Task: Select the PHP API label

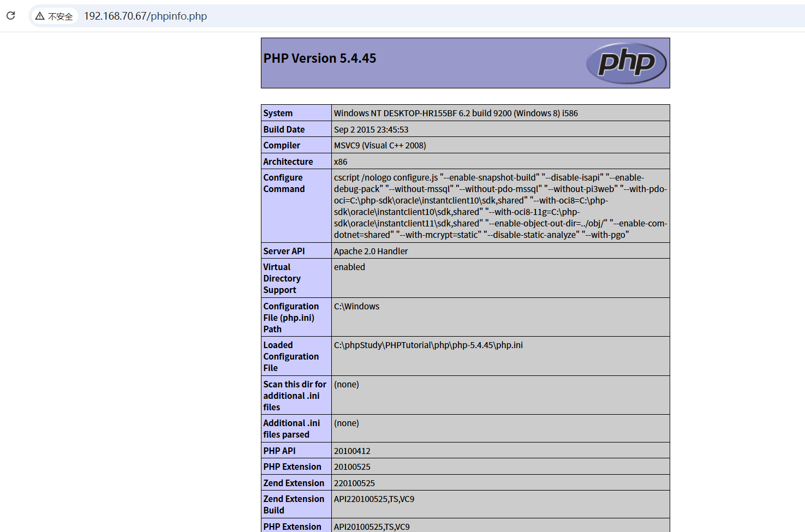Action: point(279,451)
